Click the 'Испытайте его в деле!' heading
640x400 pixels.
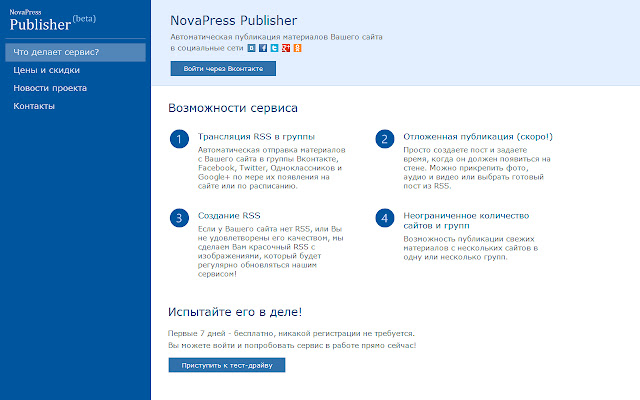235,312
